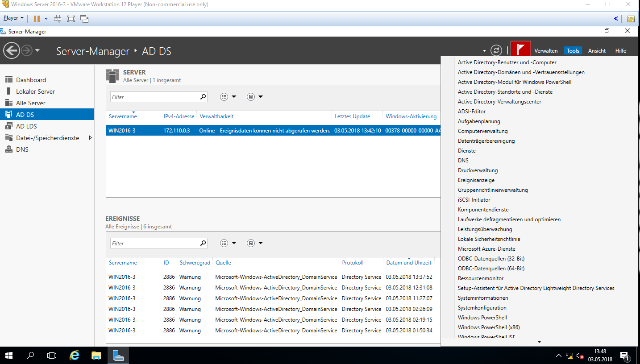Pause the virtual machine
The width and height of the screenshot is (640, 364).
click(x=37, y=18)
